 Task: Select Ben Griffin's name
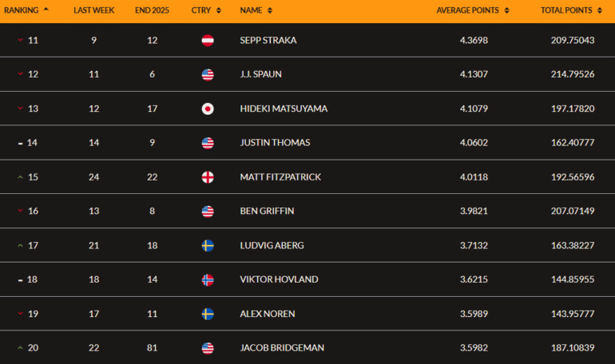[268, 211]
